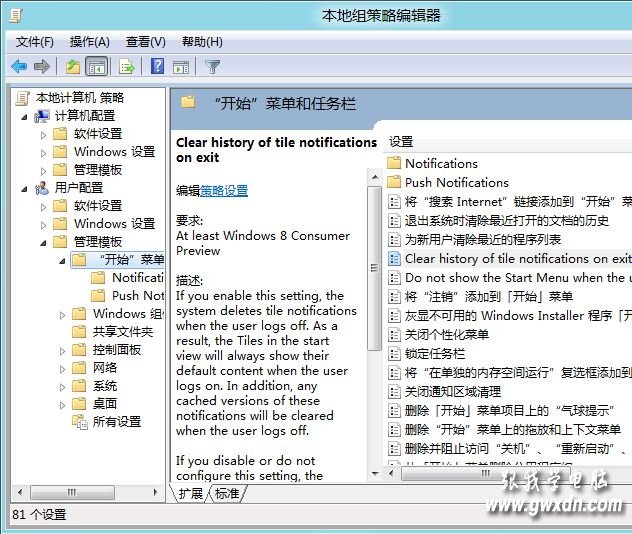Click policy icon beside 关闭个性化菜单

click(394, 335)
